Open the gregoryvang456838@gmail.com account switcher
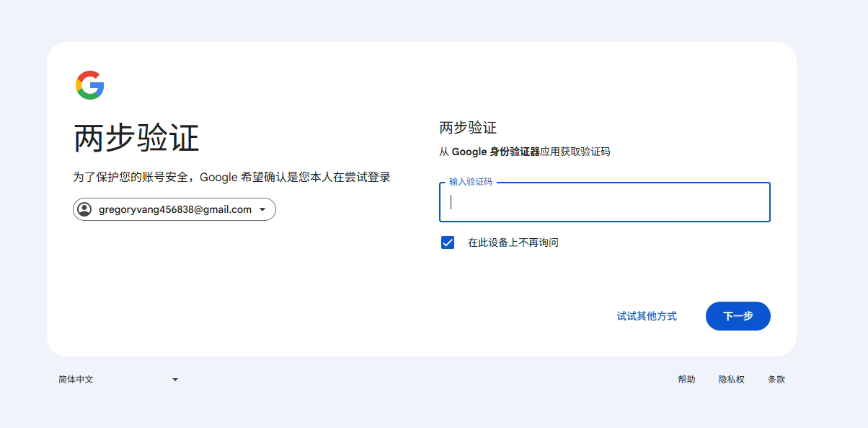 174,209
